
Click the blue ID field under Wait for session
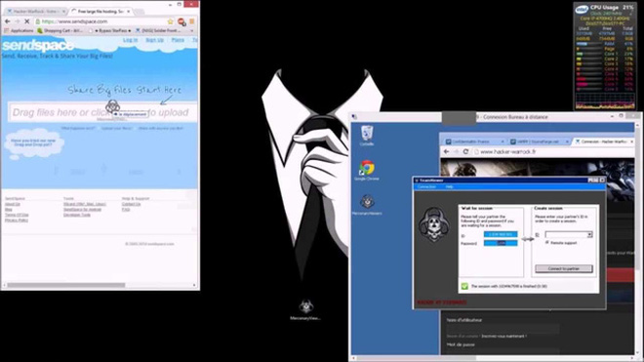pyautogui.click(x=501, y=234)
